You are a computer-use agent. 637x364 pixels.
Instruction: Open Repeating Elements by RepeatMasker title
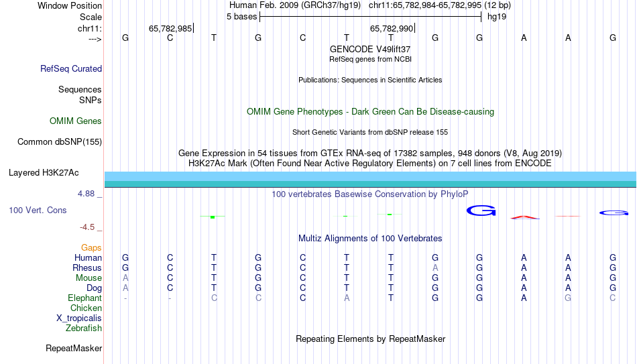(370, 339)
